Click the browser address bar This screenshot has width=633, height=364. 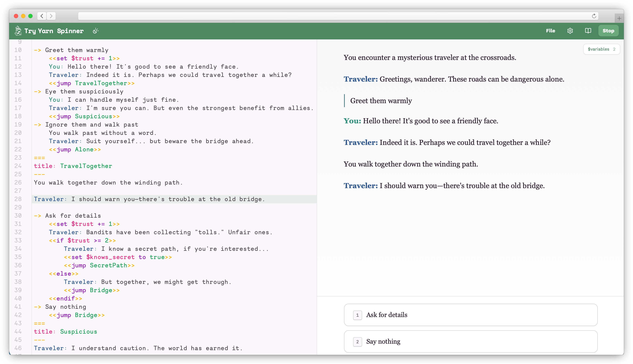click(338, 16)
